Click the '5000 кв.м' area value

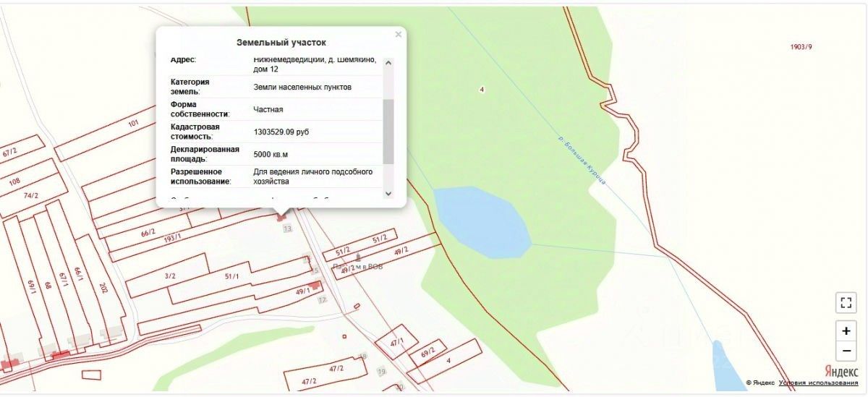[x=271, y=155]
